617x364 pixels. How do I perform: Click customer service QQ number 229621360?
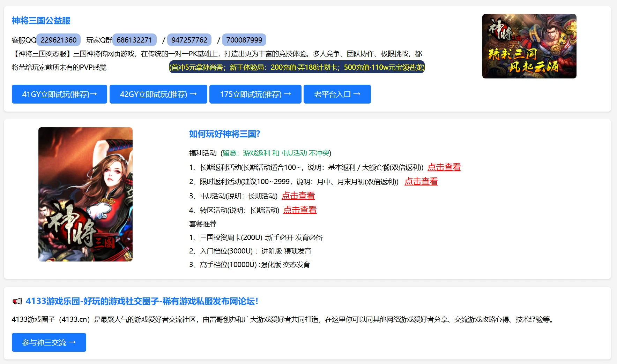[58, 40]
